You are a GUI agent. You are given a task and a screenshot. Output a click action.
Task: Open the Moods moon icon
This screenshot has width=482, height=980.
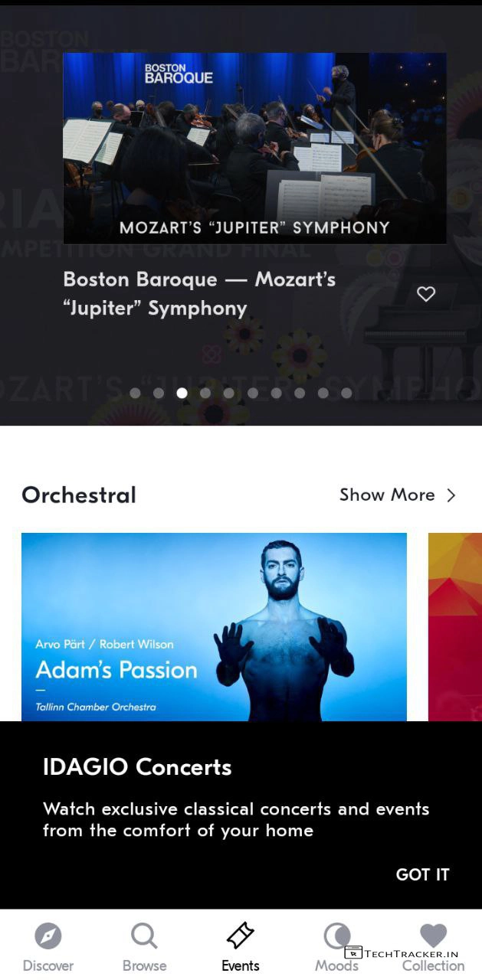tap(336, 936)
